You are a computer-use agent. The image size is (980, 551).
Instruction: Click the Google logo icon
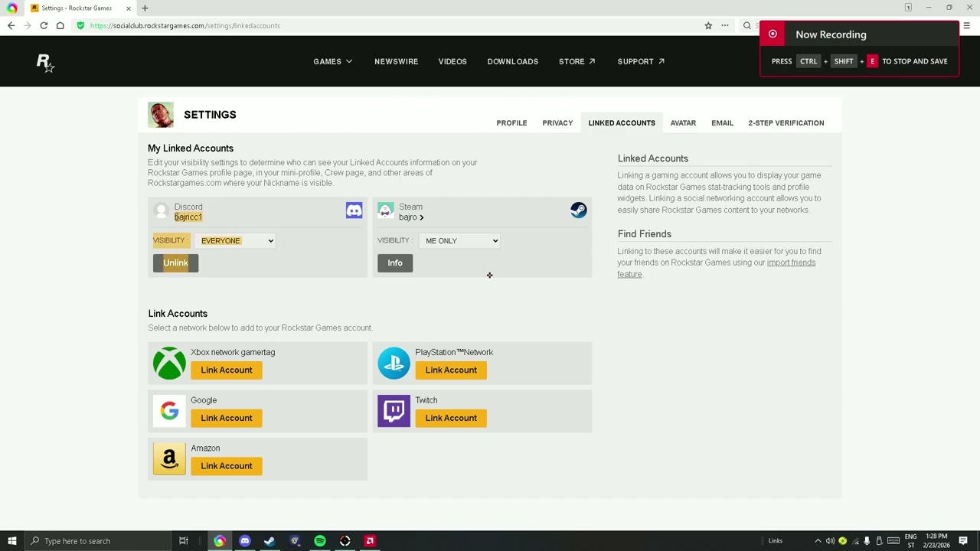tap(169, 411)
